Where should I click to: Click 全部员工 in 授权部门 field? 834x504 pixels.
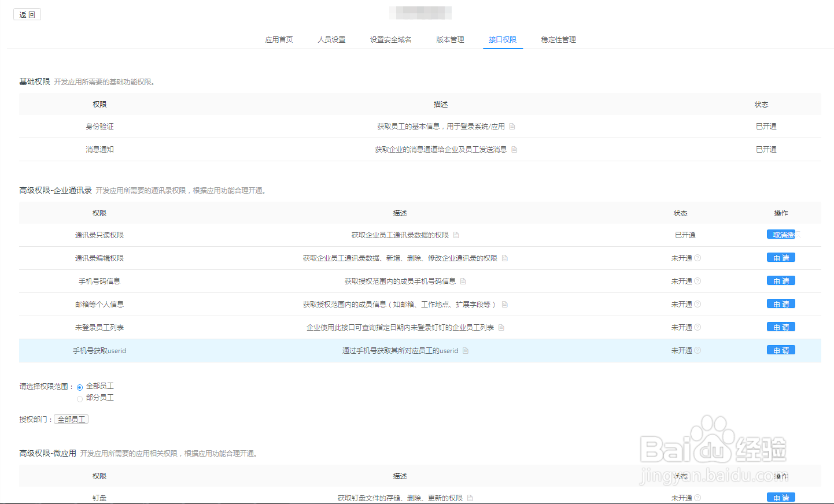point(71,420)
